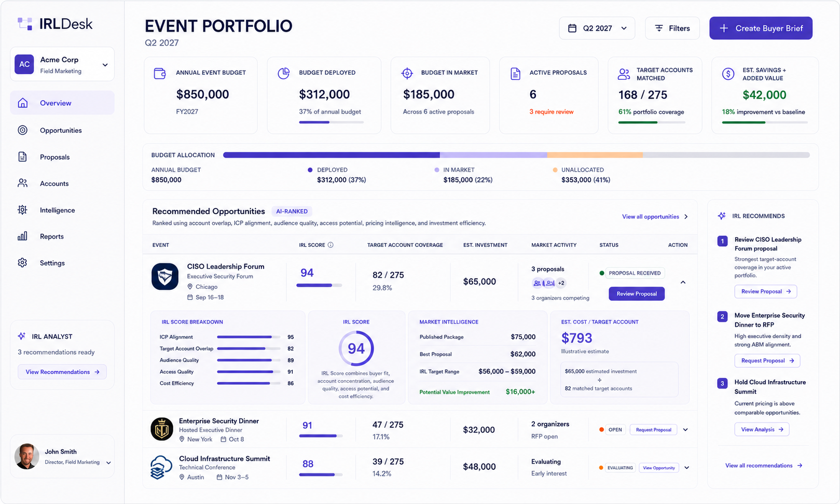Go to Opportunities in the sidebar

tap(62, 130)
